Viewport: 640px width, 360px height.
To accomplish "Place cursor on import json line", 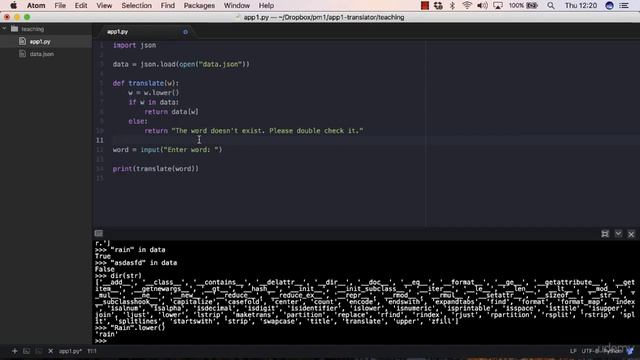I will coord(134,45).
